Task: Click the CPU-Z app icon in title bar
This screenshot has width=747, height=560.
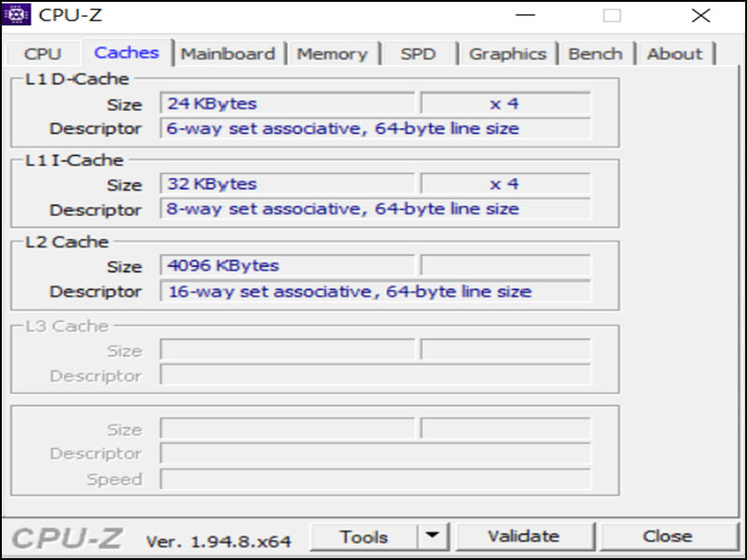Action: click(x=16, y=15)
